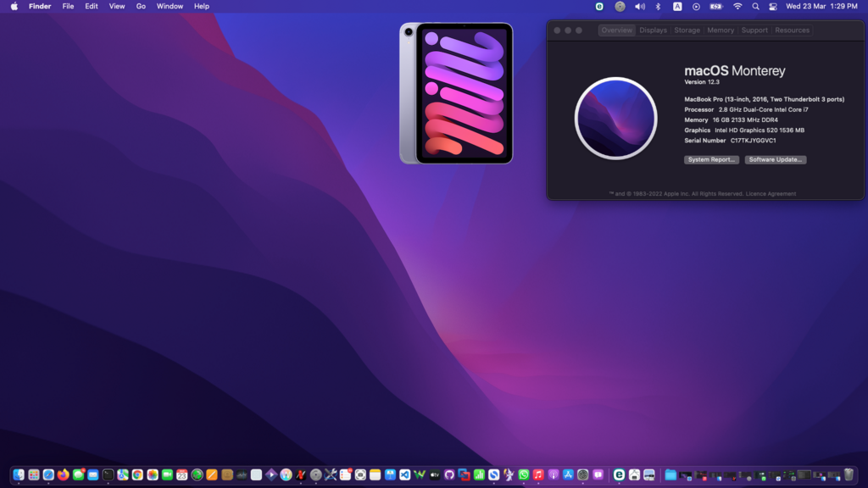The image size is (868, 488).
Task: Open System Preferences from the Dock
Action: [x=583, y=474]
